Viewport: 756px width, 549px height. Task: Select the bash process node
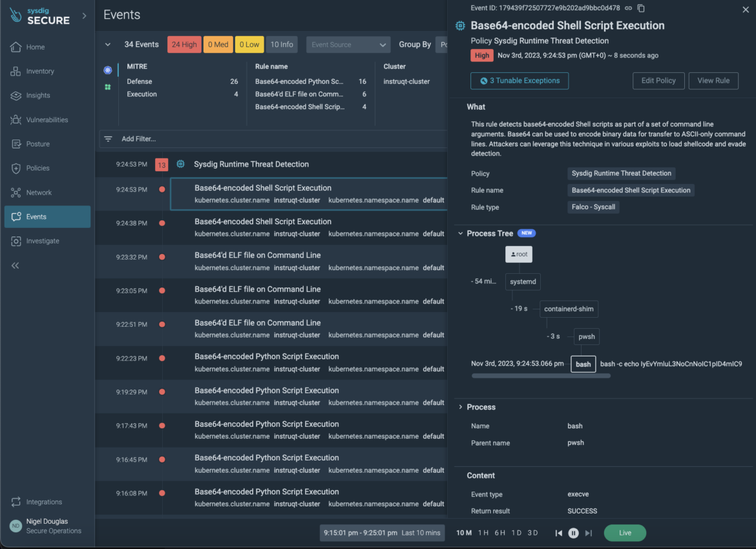pos(583,364)
